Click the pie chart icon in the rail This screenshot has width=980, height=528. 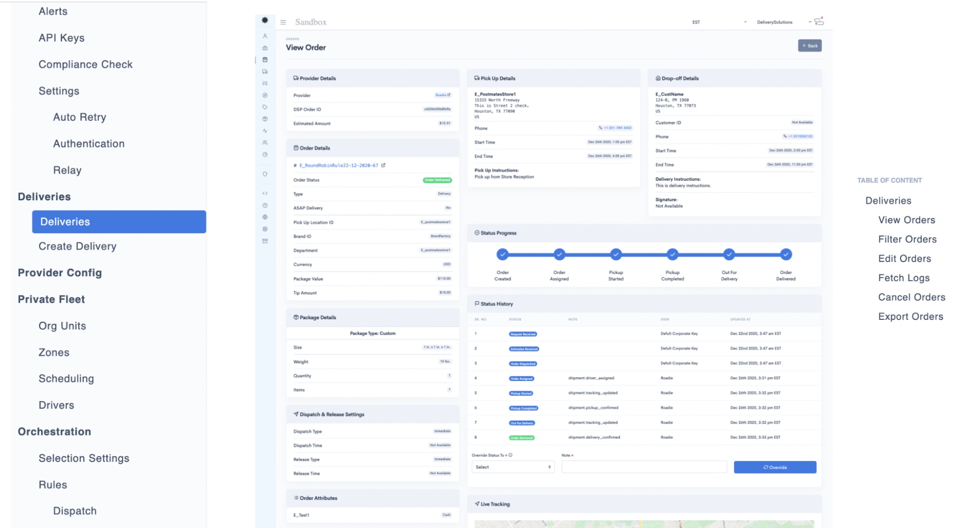pyautogui.click(x=265, y=155)
